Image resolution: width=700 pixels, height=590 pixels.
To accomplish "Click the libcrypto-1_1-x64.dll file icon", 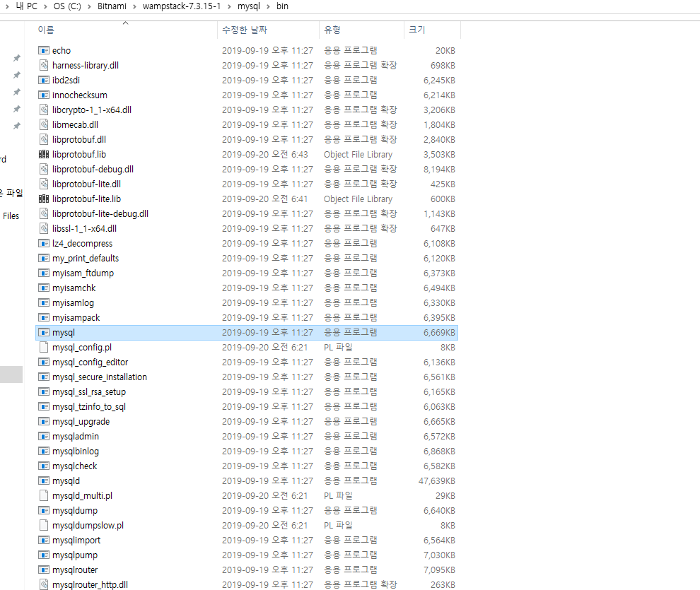I will (44, 110).
